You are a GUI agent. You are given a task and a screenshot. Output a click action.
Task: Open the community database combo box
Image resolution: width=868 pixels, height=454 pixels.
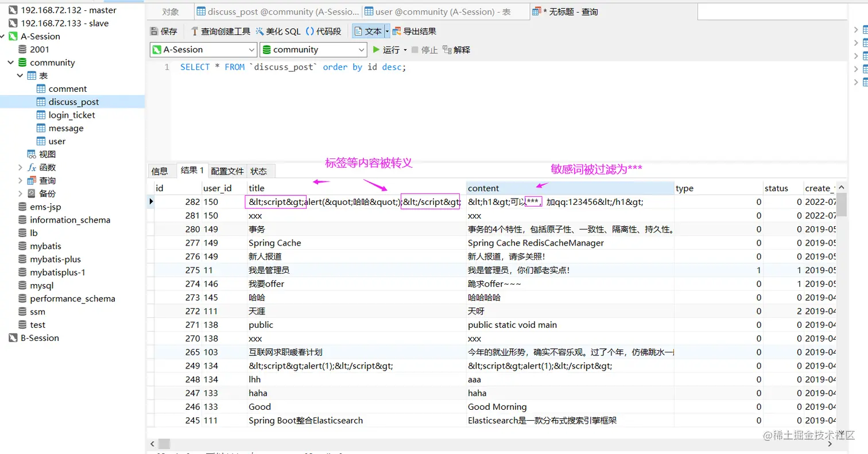313,50
